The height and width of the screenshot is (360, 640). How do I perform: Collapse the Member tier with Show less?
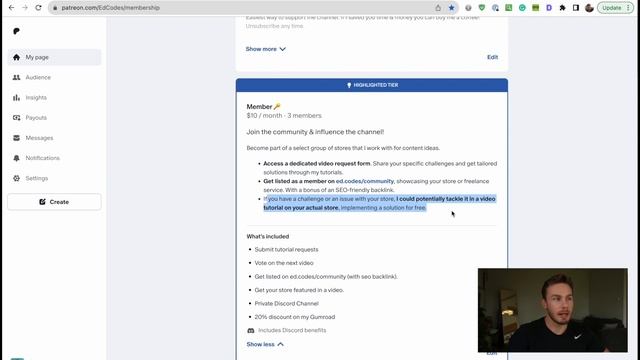(x=265, y=344)
